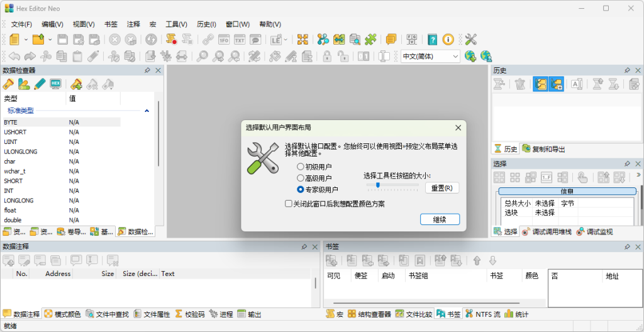Click the macro record icon with red dot
The width and height of the screenshot is (644, 332).
[x=171, y=40]
